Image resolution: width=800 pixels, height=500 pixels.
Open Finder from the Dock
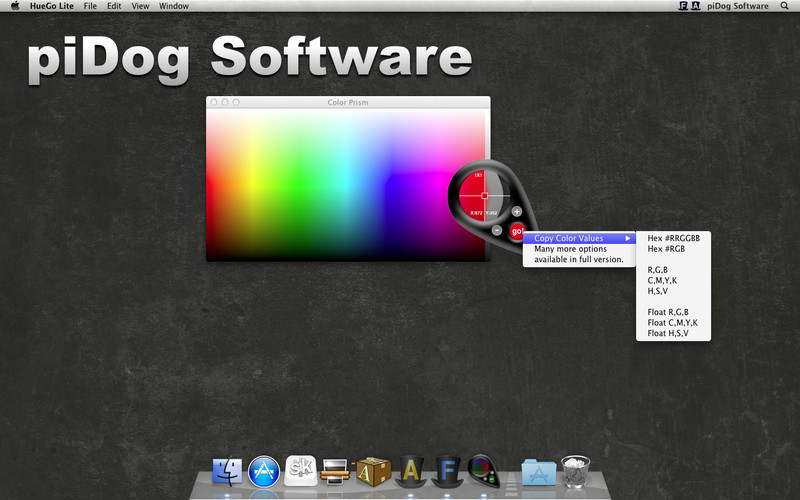point(227,471)
